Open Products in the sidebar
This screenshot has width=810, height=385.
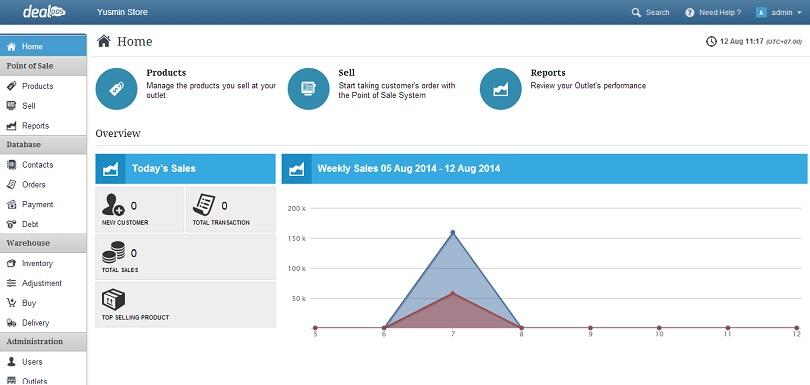[43, 86]
